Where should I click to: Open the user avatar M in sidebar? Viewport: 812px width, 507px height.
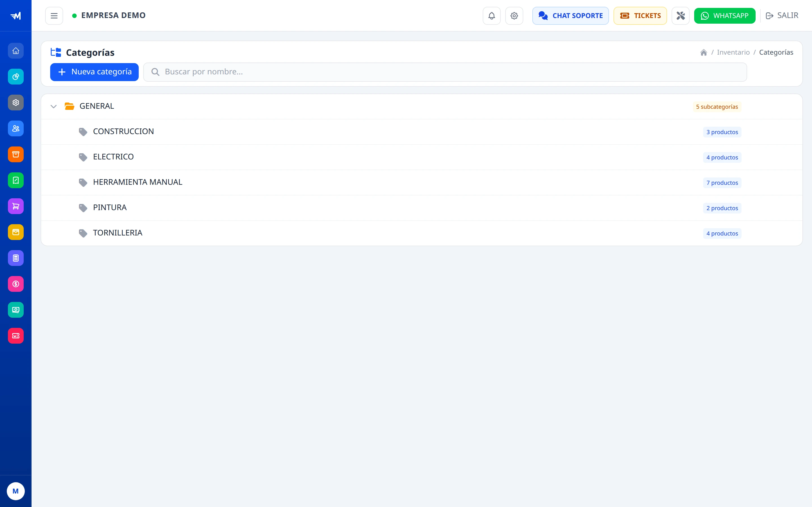click(16, 491)
